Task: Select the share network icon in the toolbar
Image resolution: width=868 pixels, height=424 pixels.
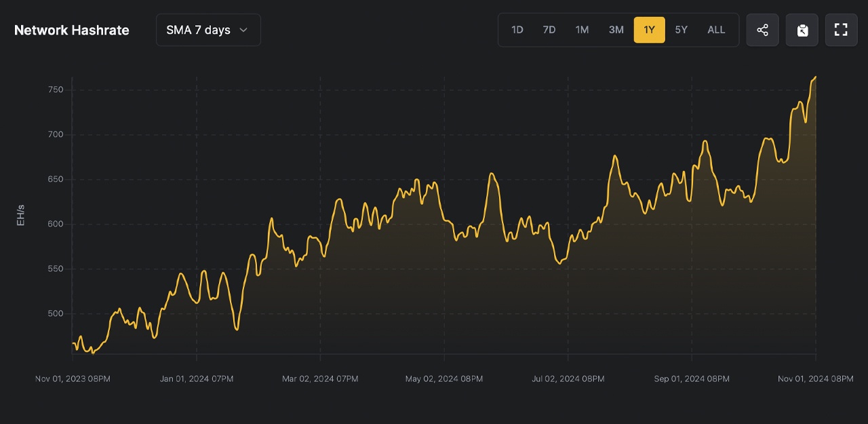Action: pos(762,30)
